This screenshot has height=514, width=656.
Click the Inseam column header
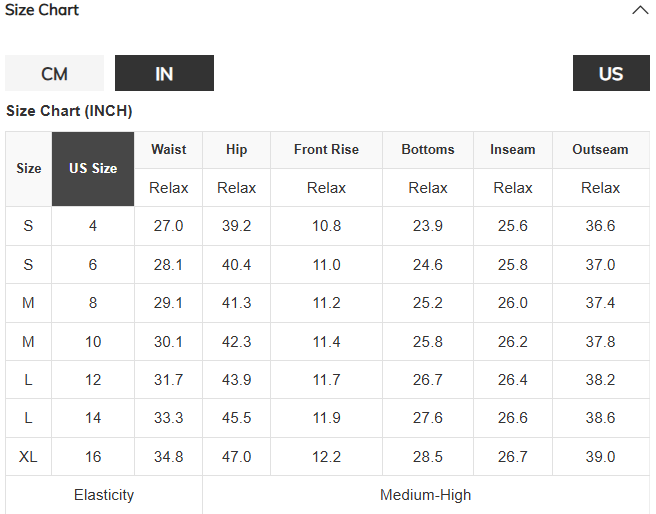click(x=512, y=150)
